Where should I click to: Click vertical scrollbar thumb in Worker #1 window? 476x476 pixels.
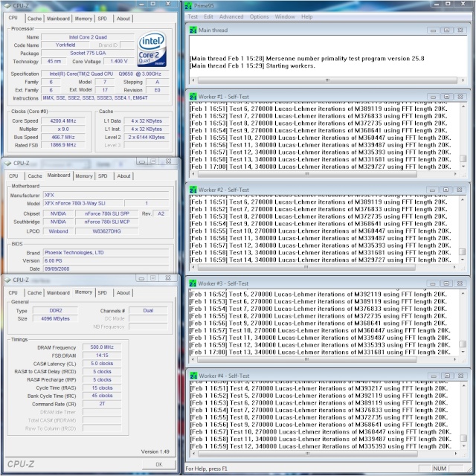pos(463,158)
